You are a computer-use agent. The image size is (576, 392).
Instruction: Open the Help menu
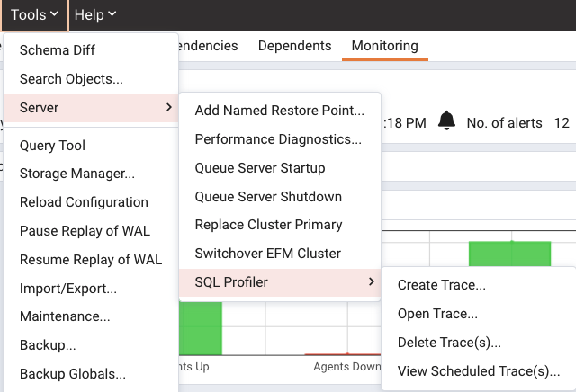click(95, 15)
